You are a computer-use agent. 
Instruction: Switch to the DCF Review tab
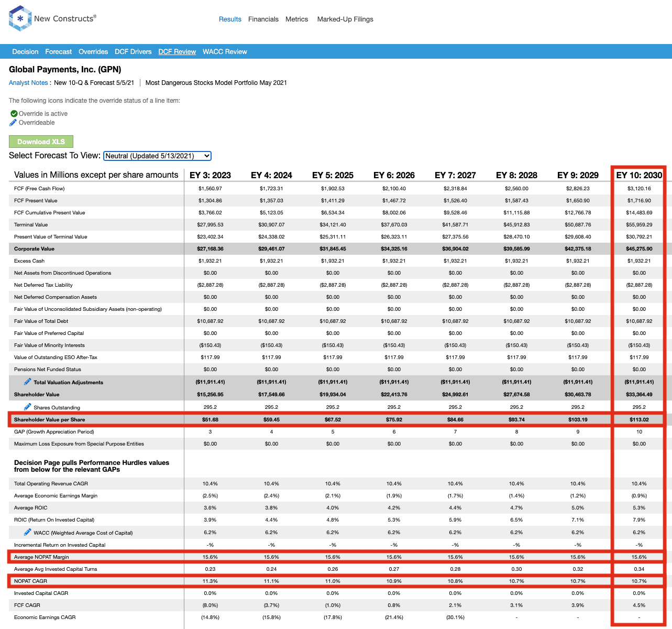177,52
